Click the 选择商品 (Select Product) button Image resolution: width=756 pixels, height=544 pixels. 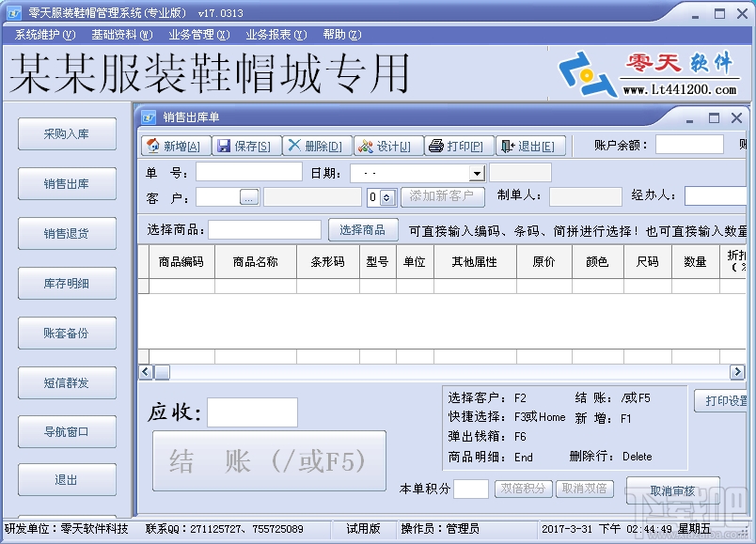(363, 229)
